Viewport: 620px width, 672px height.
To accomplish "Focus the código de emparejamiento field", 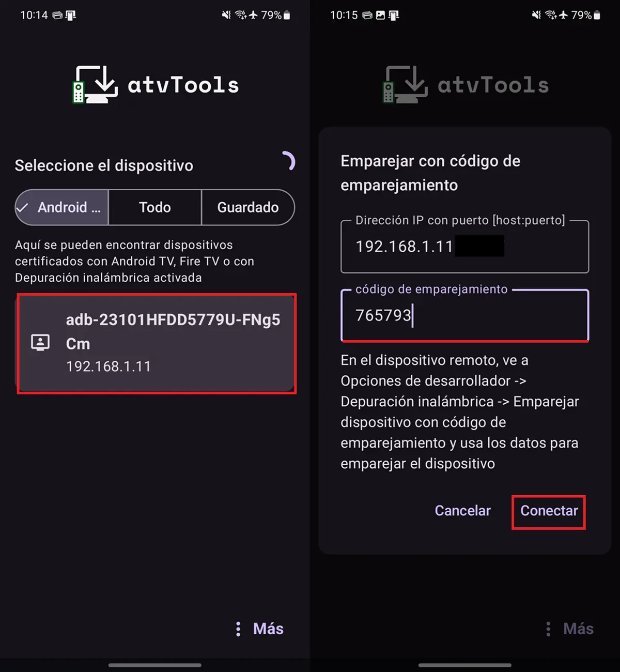I will click(464, 315).
